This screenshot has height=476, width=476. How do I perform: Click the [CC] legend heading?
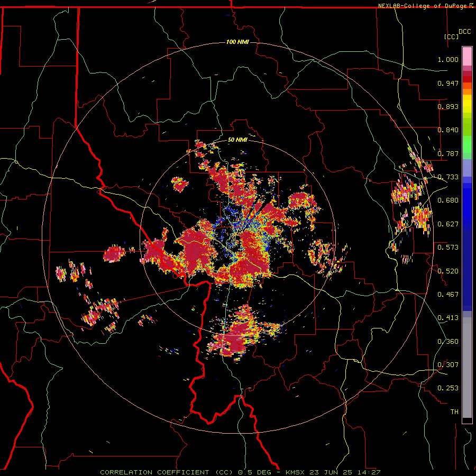click(452, 36)
